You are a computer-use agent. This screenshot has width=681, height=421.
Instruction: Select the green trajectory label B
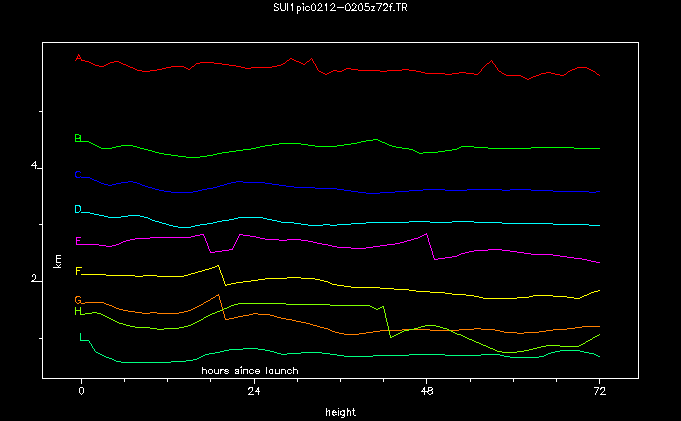[x=78, y=138]
